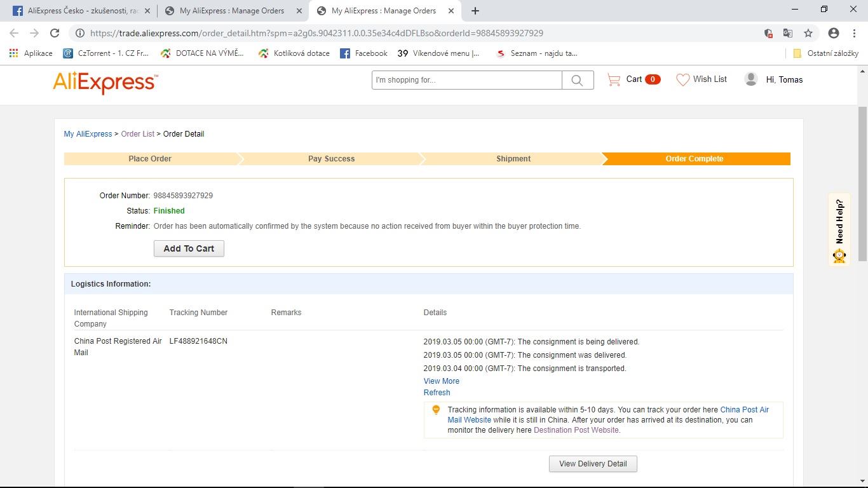Viewport: 868px width, 488px height.
Task: Click the Wish List heart icon
Action: [682, 79]
